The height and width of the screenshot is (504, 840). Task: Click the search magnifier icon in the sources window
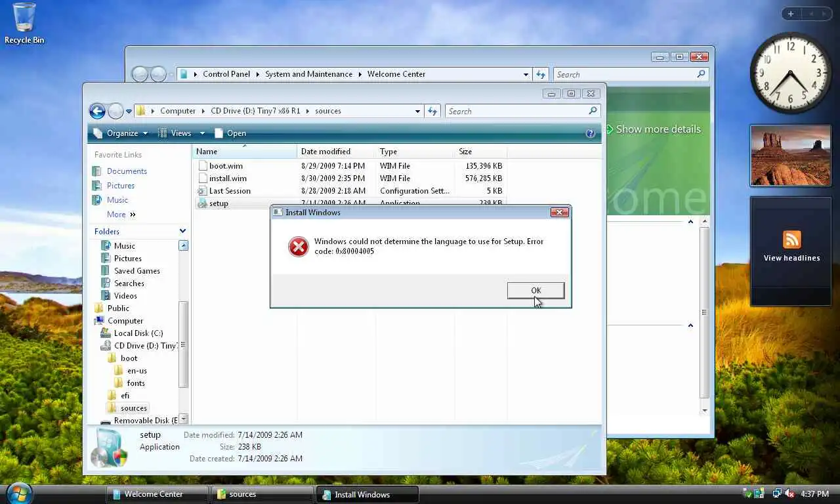tap(593, 111)
